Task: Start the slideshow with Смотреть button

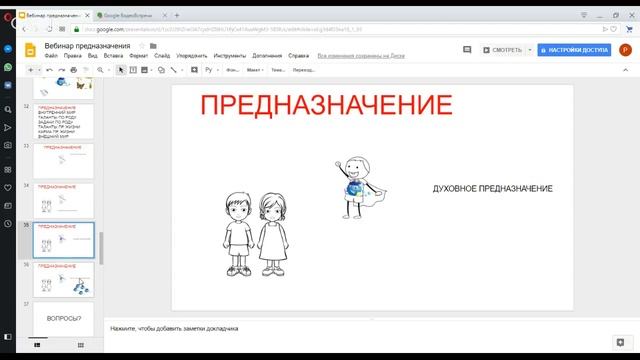Action: coord(502,50)
